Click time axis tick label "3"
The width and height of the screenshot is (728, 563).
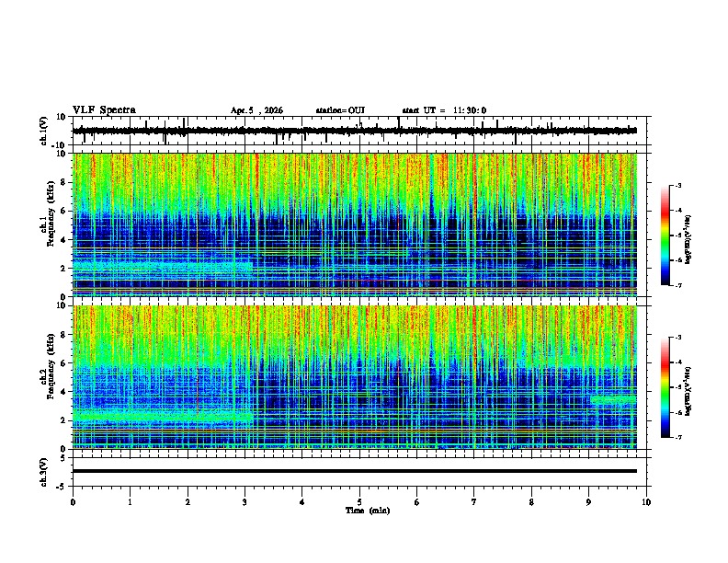coord(245,502)
